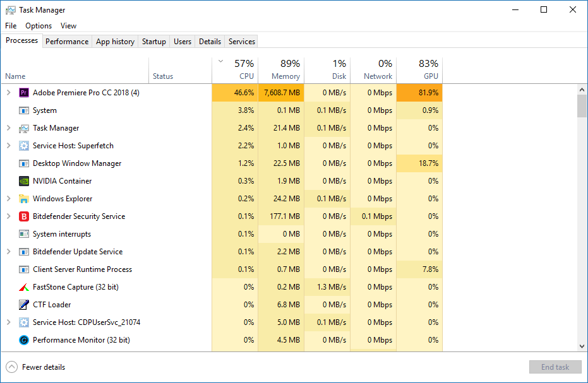
Task: Select the Adobe Premiere Pro CC 2018 (4) row
Action: point(222,93)
